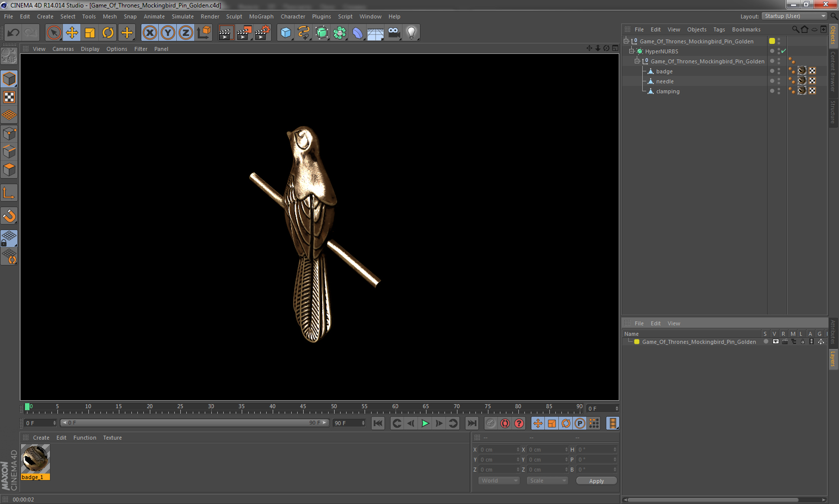Screen dimensions: 839x504
Task: Open the MoGraph menu
Action: tap(261, 16)
